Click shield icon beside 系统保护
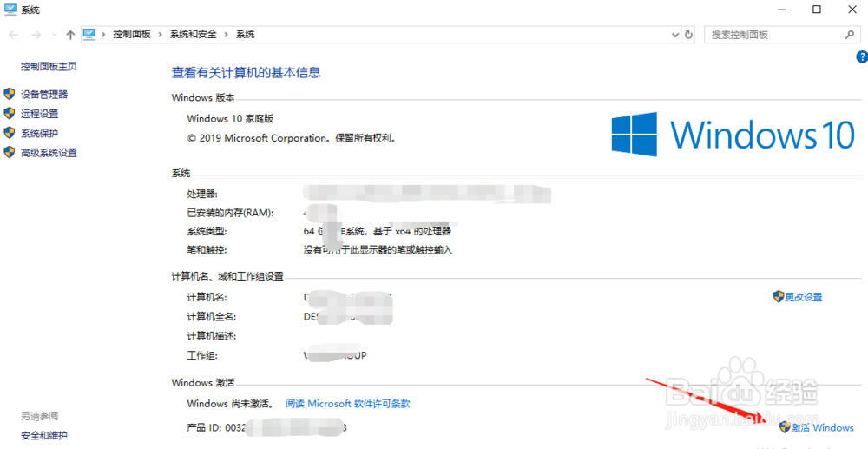Viewport: 868px width, 449px height. tap(9, 132)
